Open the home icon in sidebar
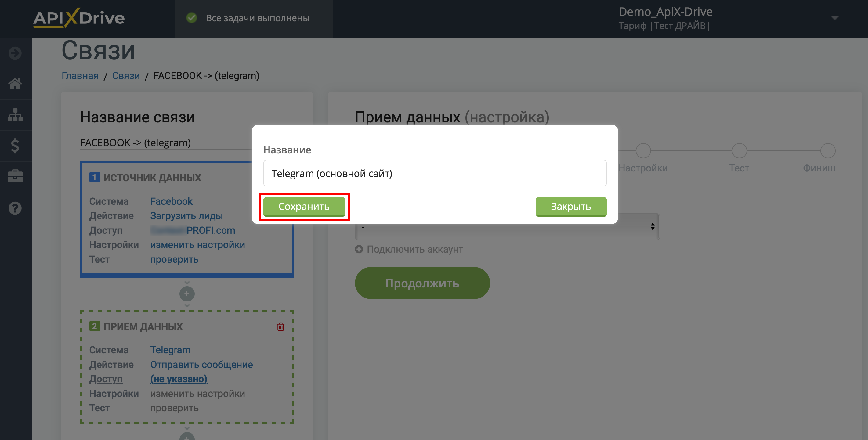 [x=15, y=83]
